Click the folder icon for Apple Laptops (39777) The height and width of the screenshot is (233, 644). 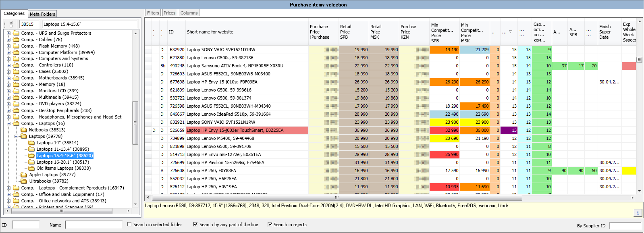coord(24,175)
